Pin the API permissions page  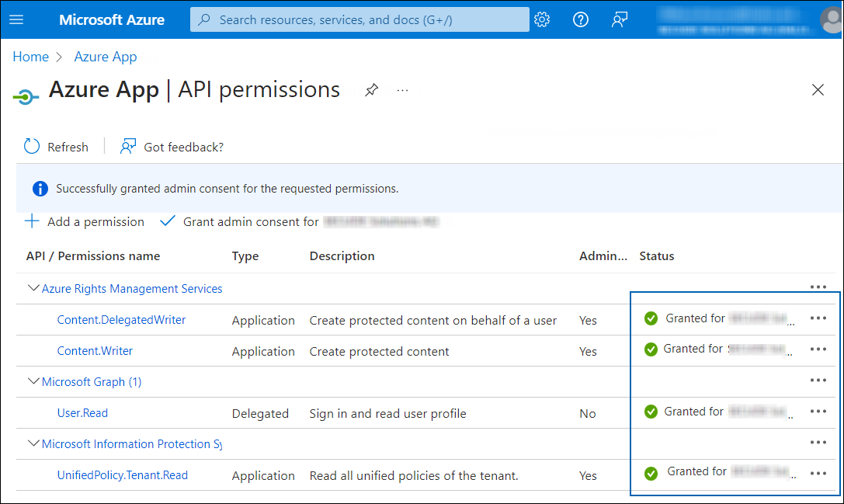(371, 90)
